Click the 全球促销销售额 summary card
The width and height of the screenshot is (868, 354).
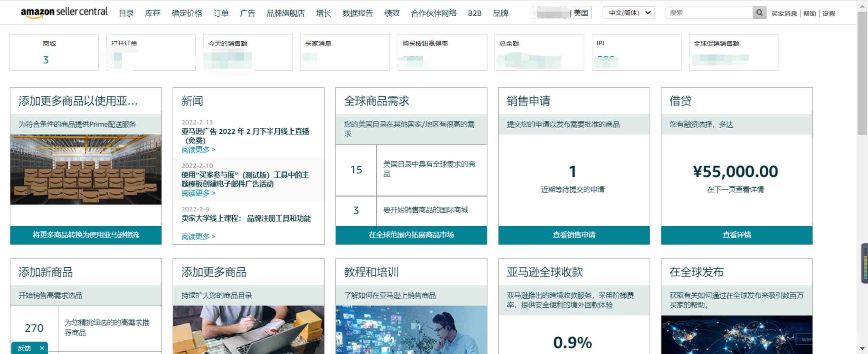733,52
